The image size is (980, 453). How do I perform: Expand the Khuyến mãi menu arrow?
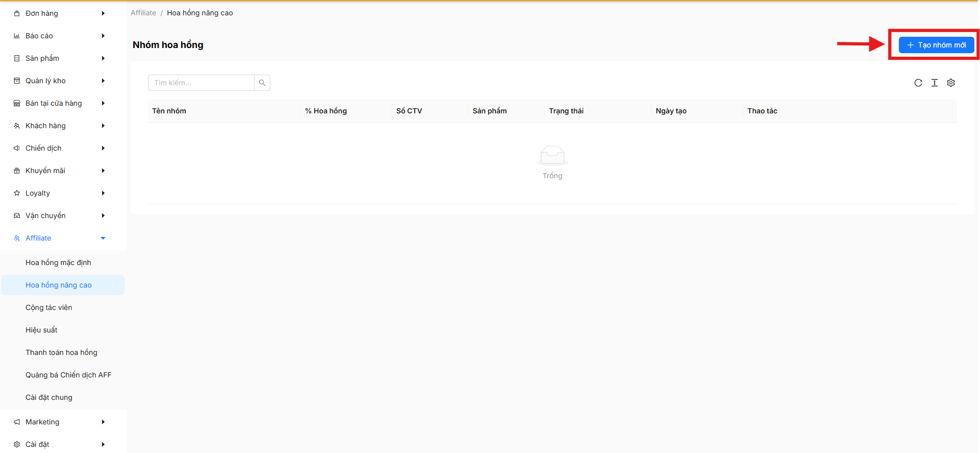tap(103, 171)
